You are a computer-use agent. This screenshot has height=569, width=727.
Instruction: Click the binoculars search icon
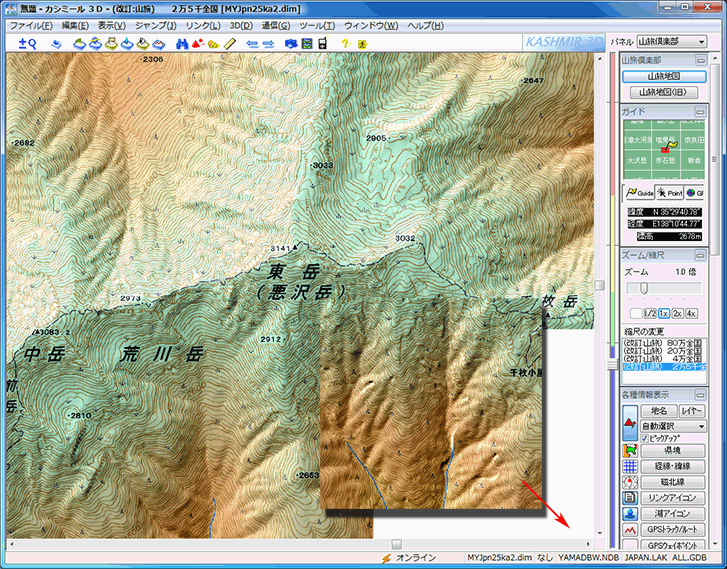tap(181, 44)
